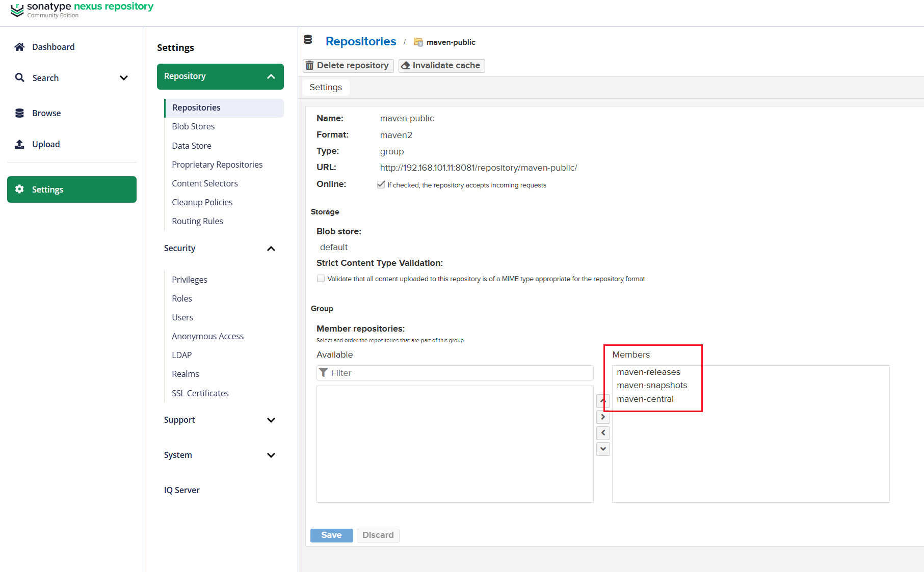
Task: Open Realms settings
Action: (x=186, y=374)
